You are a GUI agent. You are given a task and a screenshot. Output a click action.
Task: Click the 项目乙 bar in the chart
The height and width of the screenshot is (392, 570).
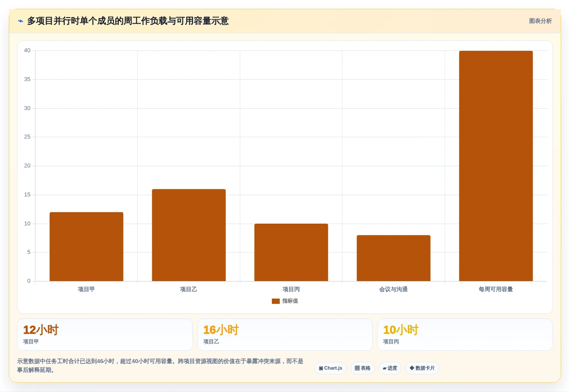pyautogui.click(x=189, y=235)
